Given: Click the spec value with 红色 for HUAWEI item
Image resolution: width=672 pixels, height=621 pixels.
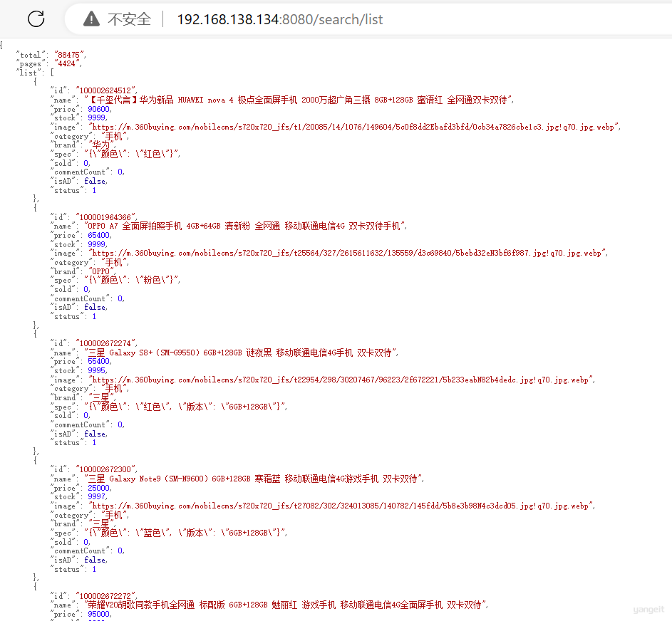Looking at the screenshot, I should tap(131, 154).
